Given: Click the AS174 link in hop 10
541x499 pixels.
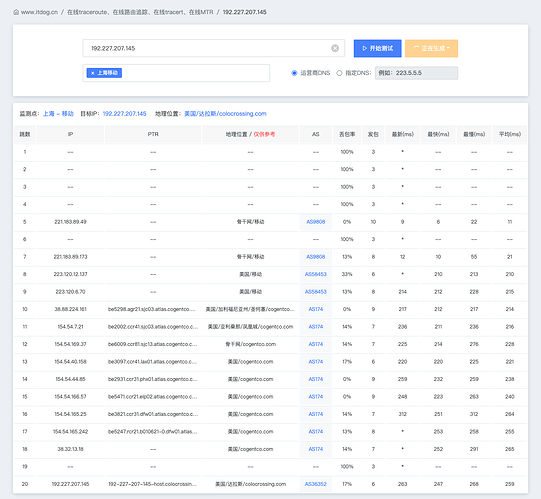Looking at the screenshot, I should [x=316, y=309].
